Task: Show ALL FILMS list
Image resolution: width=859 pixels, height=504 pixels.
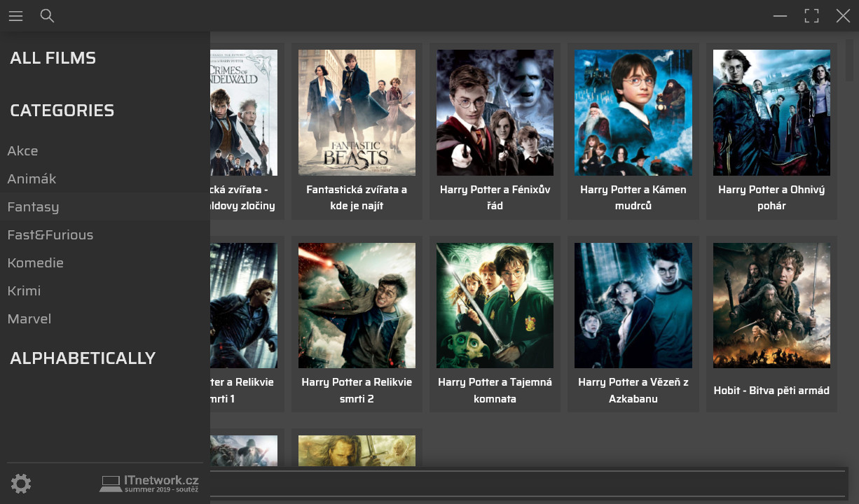Action: [53, 58]
